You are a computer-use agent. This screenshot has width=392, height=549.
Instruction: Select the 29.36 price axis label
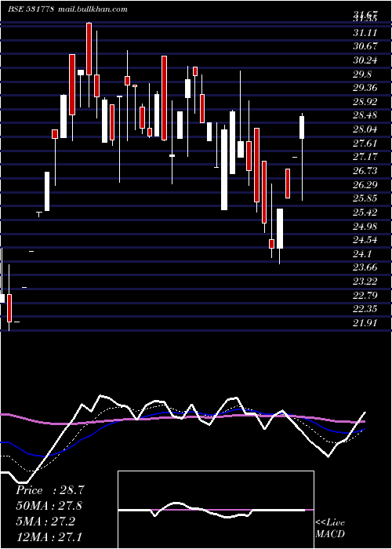365,88
